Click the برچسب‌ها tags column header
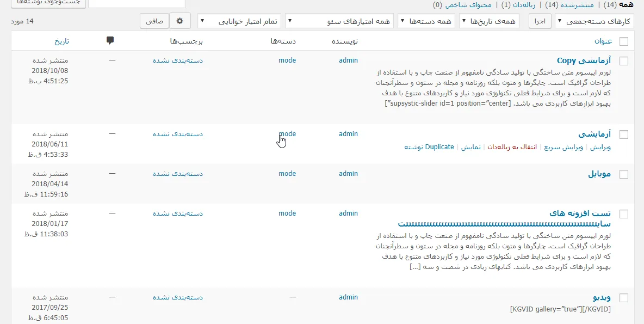 pyautogui.click(x=187, y=41)
